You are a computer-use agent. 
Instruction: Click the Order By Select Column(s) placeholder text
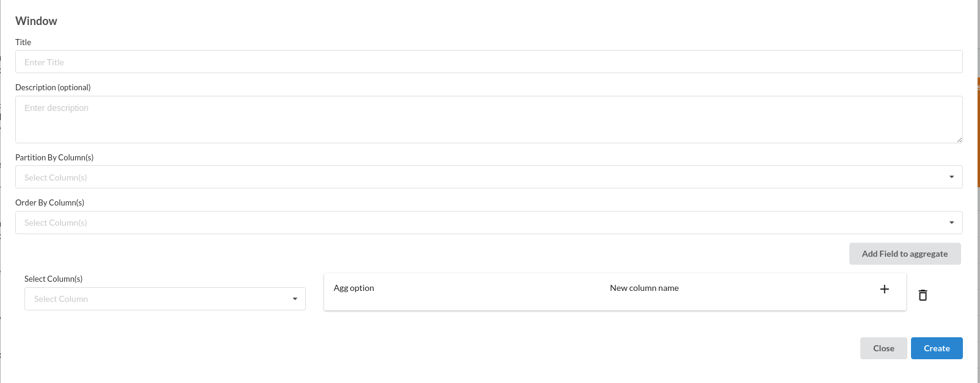pyautogui.click(x=56, y=223)
